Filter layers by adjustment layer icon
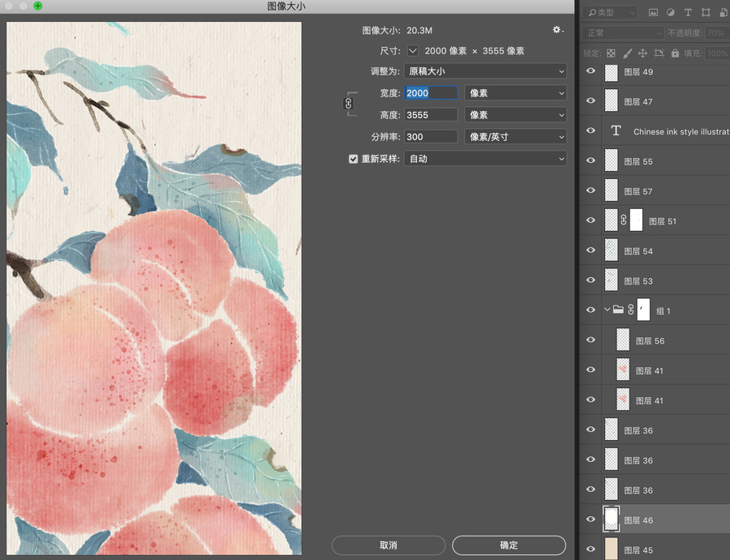This screenshot has width=730, height=560. (671, 13)
